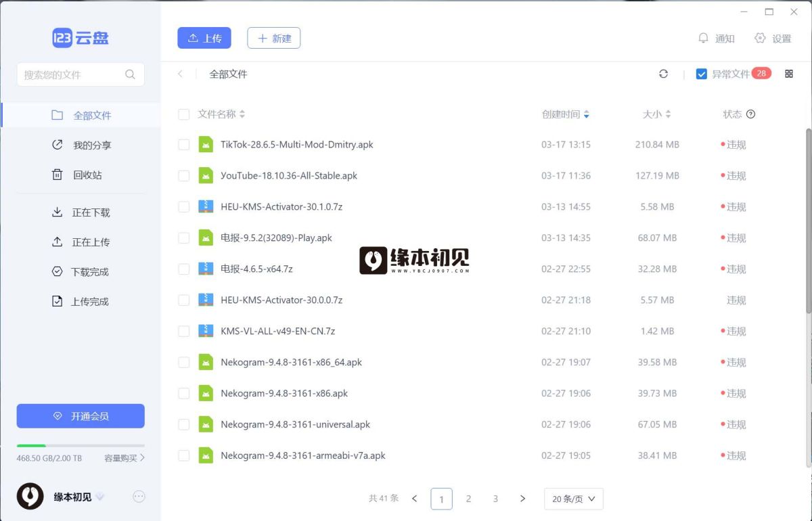Click Nekogram armeabi-v7a apk icon
This screenshot has width=812, height=521.
click(206, 455)
